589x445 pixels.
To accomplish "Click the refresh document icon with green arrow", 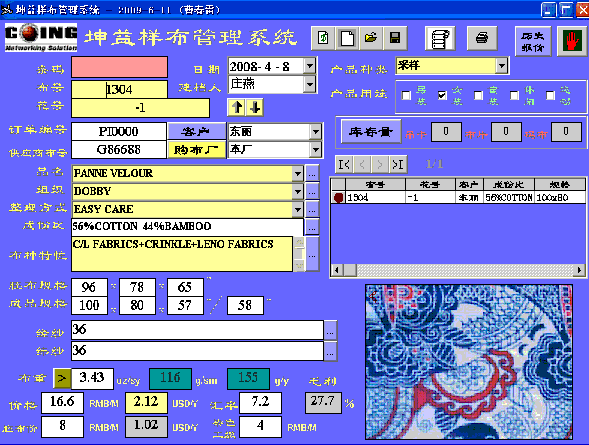I will (x=323, y=38).
